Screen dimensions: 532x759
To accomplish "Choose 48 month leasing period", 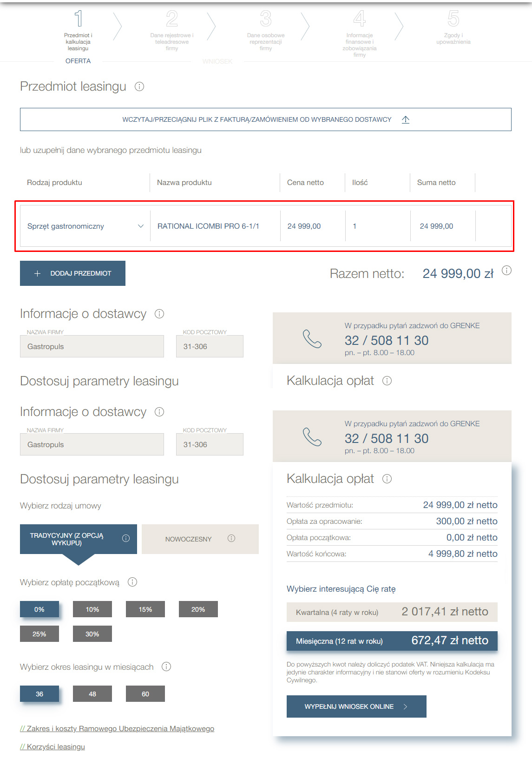I will coord(92,694).
